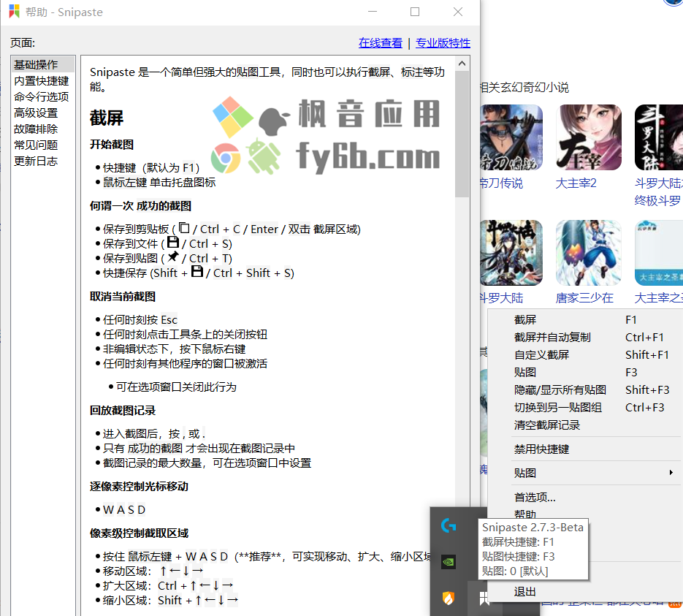This screenshot has height=616, width=683.
Task: Click the help page scrollbar thumb
Action: tap(462, 134)
